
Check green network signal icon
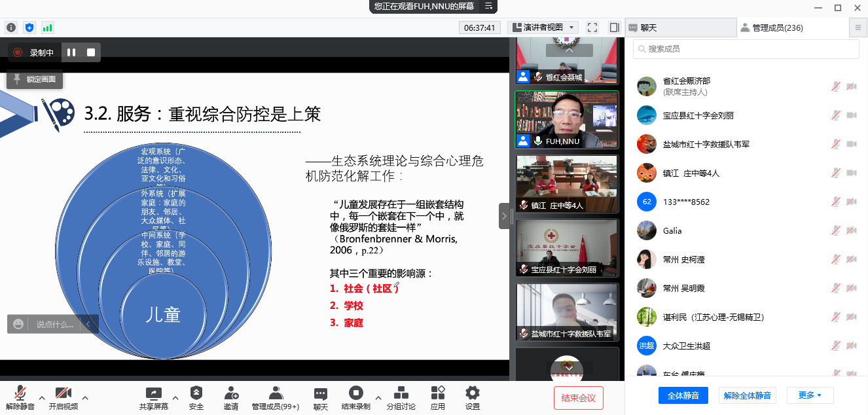(47, 27)
